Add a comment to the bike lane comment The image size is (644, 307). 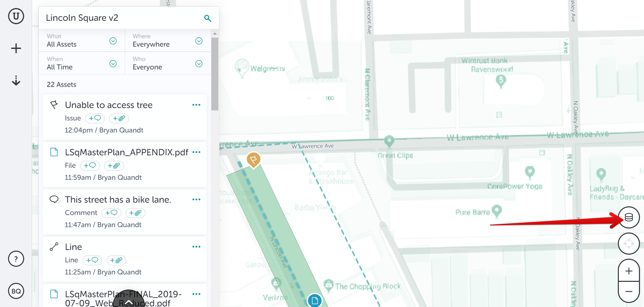(x=111, y=213)
